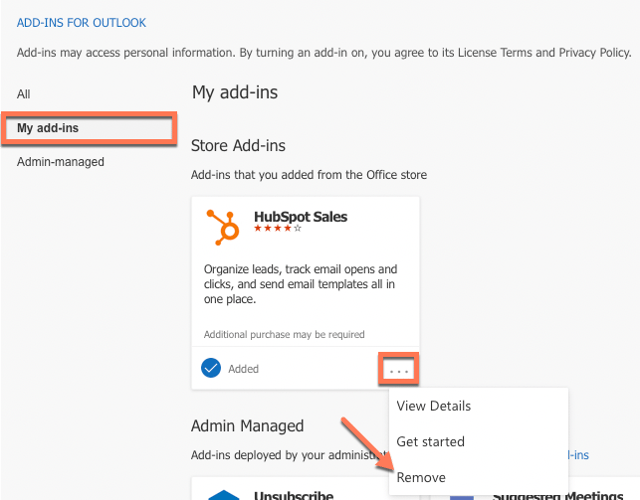Open the All add-ins category

pyautogui.click(x=24, y=94)
